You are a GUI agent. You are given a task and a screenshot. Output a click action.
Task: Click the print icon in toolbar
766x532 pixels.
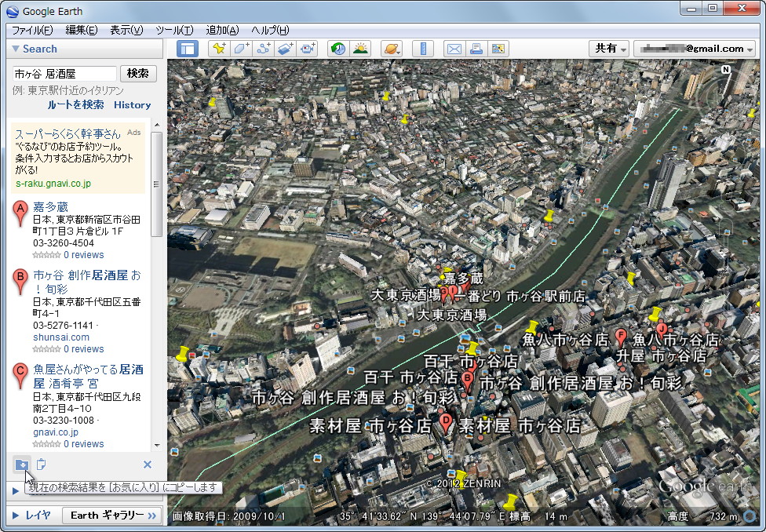coord(476,49)
